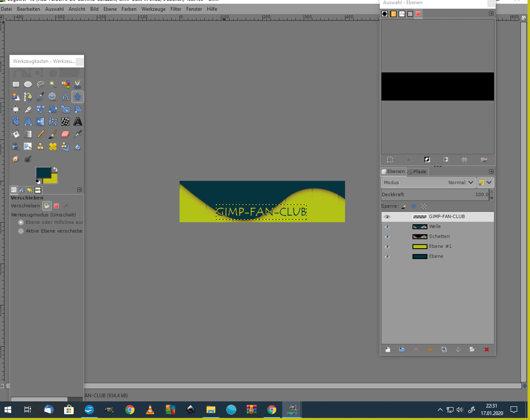Open the Filter menu

click(x=176, y=9)
